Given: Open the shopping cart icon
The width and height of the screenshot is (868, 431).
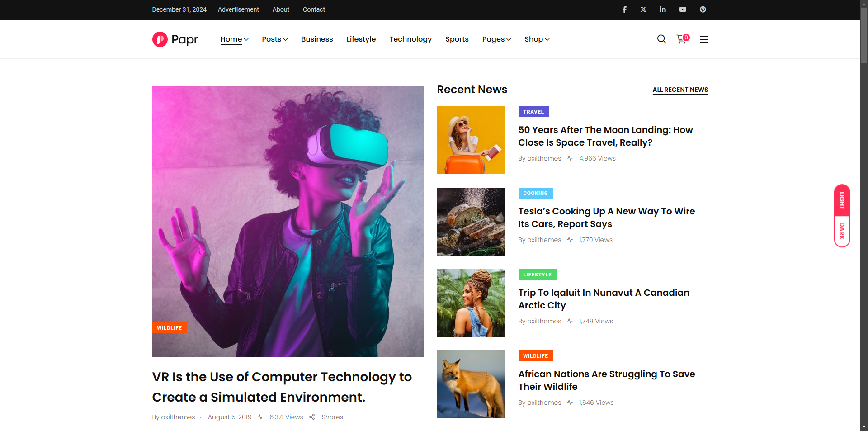Looking at the screenshot, I should [681, 39].
